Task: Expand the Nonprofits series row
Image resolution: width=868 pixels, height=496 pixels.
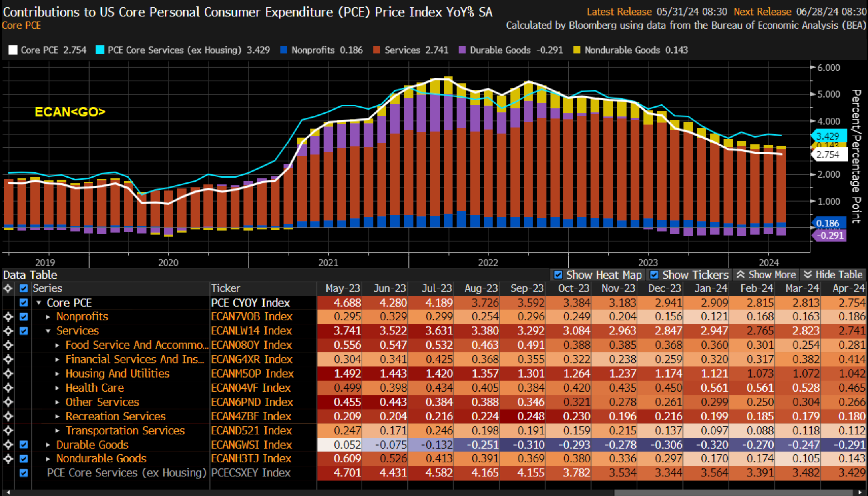Action: 48,317
